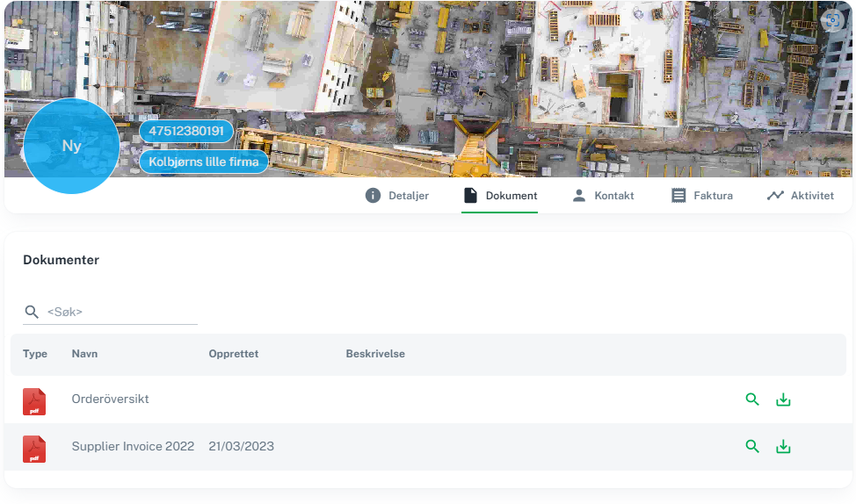Sort by the Type column header

tap(35, 354)
